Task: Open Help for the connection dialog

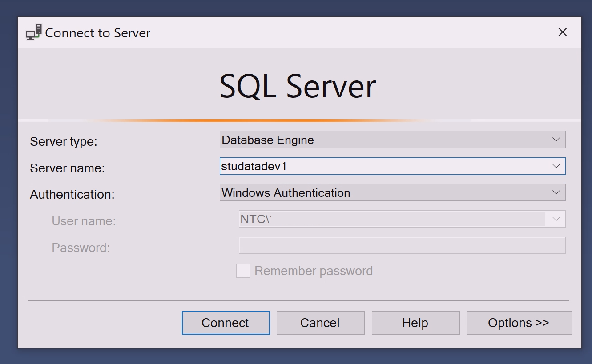Action: 415,323
